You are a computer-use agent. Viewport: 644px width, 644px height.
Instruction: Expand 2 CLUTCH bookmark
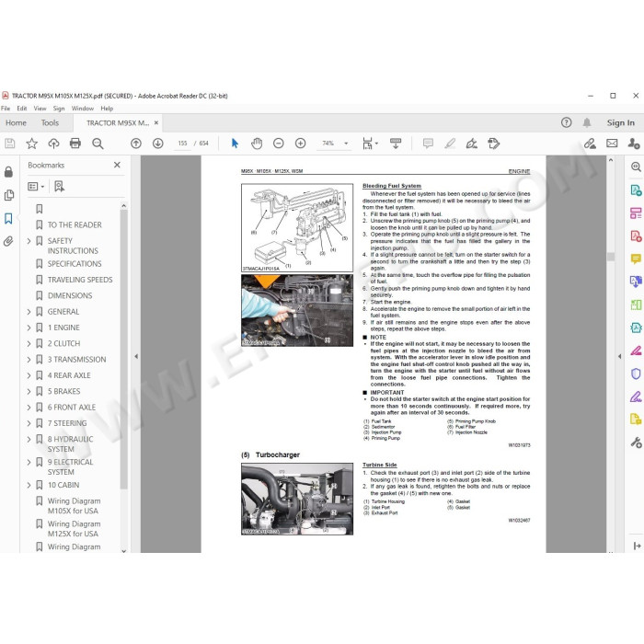tap(29, 343)
